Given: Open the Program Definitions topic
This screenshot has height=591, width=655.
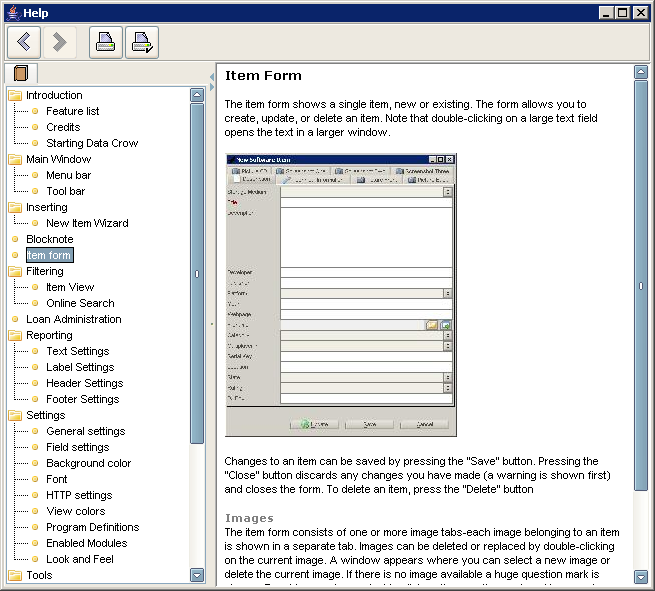Looking at the screenshot, I should coord(93,527).
